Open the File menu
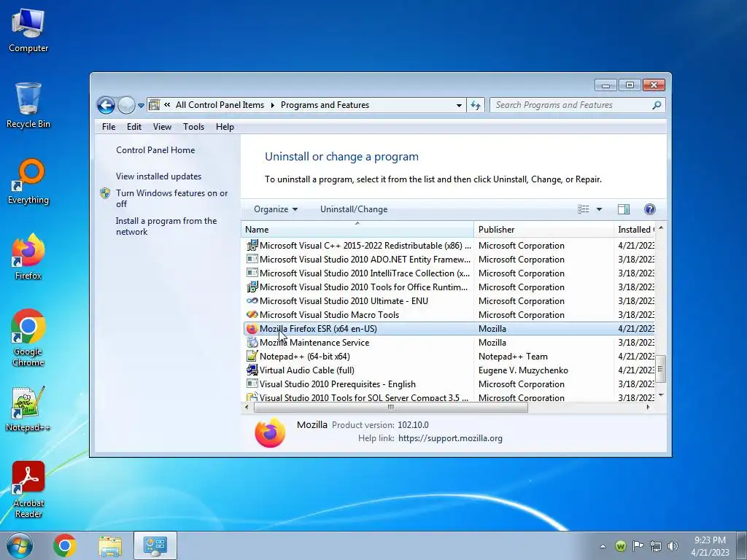Viewport: 747px width, 560px height. click(109, 127)
